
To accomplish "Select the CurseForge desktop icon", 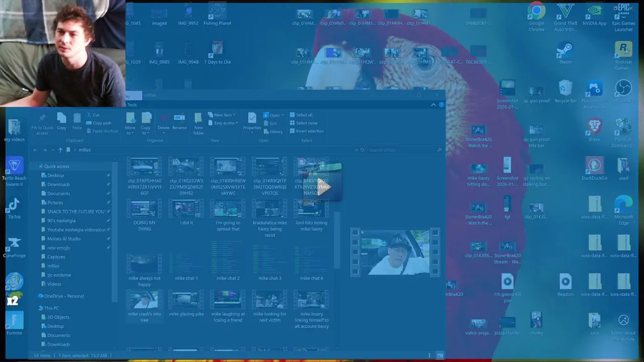I will (x=14, y=247).
